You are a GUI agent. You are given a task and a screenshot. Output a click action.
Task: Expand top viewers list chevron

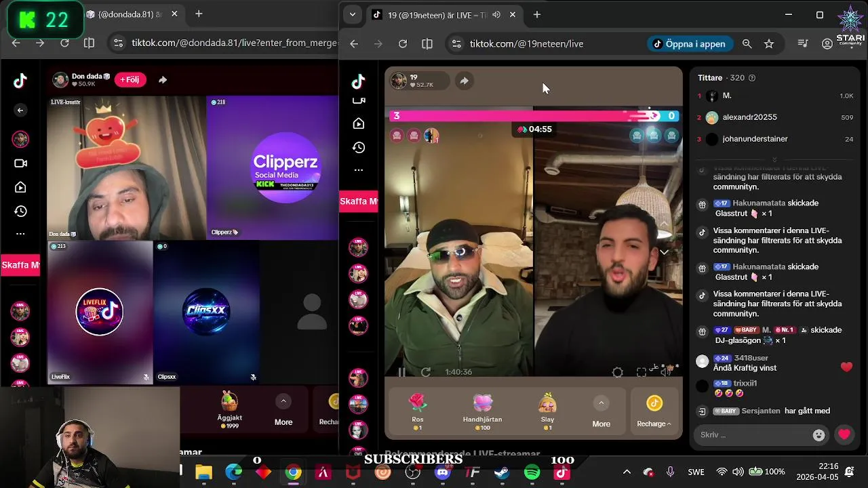(775, 160)
